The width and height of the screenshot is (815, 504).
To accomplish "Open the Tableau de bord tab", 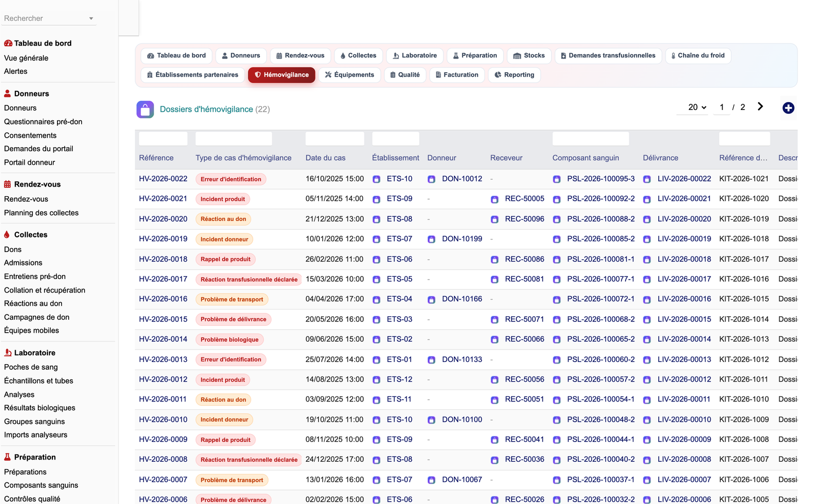I will coord(177,55).
